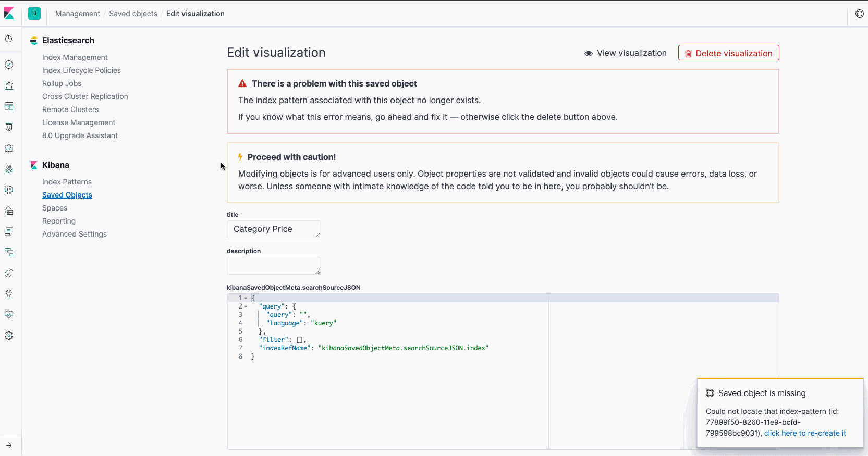Collapse JSON line 1 fold arrow

click(246, 298)
